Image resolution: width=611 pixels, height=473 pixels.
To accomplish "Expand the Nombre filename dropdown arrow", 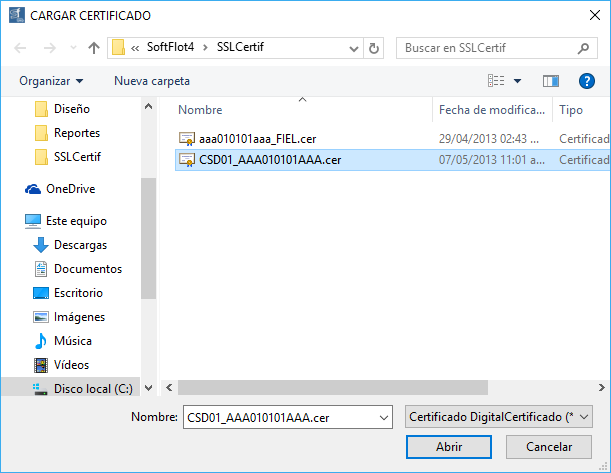I will [382, 416].
